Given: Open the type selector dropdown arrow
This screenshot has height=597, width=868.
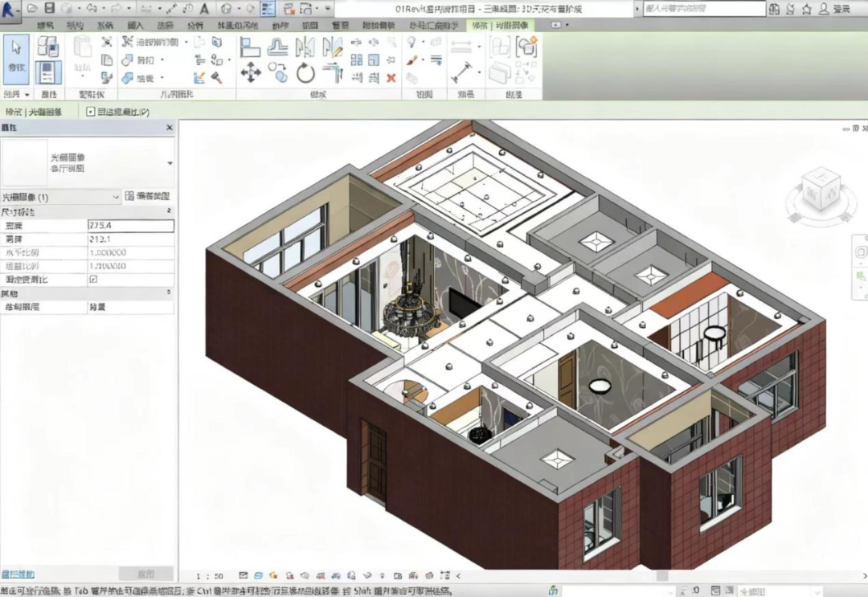Looking at the screenshot, I should [x=170, y=163].
